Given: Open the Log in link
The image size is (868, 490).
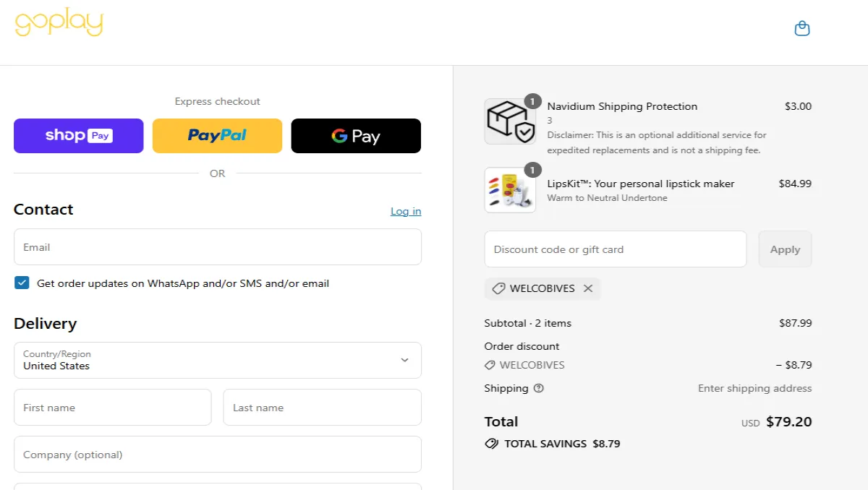Looking at the screenshot, I should click(x=405, y=211).
